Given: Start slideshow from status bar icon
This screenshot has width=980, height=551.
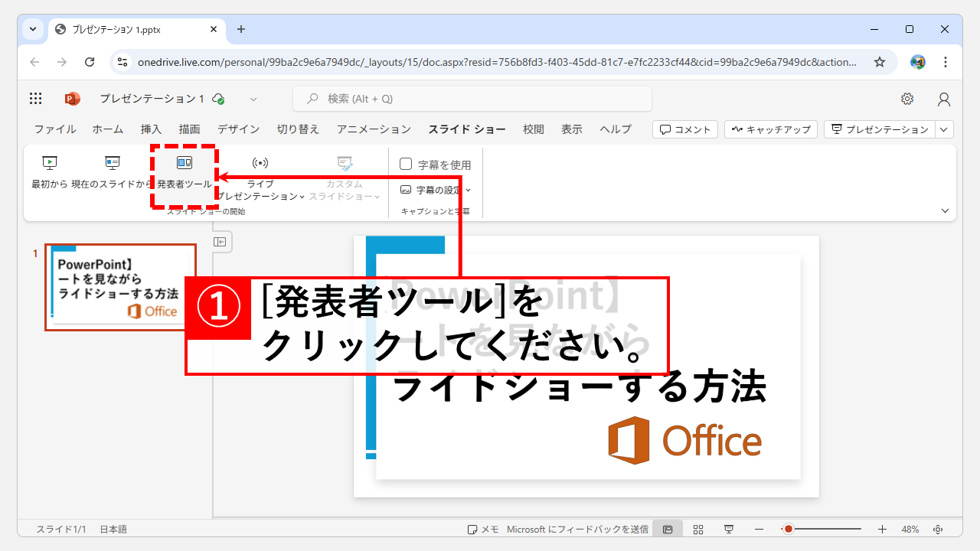Looking at the screenshot, I should [x=729, y=530].
